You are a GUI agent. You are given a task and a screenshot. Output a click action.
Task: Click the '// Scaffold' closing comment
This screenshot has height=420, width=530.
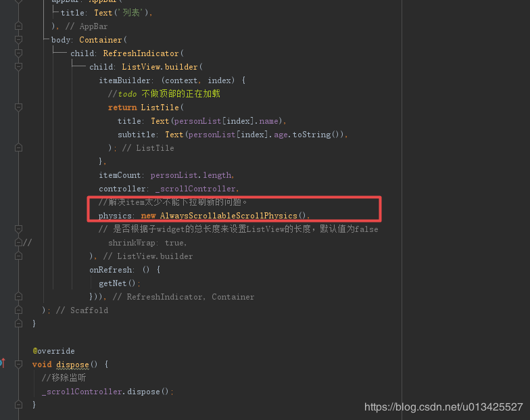[82, 310]
